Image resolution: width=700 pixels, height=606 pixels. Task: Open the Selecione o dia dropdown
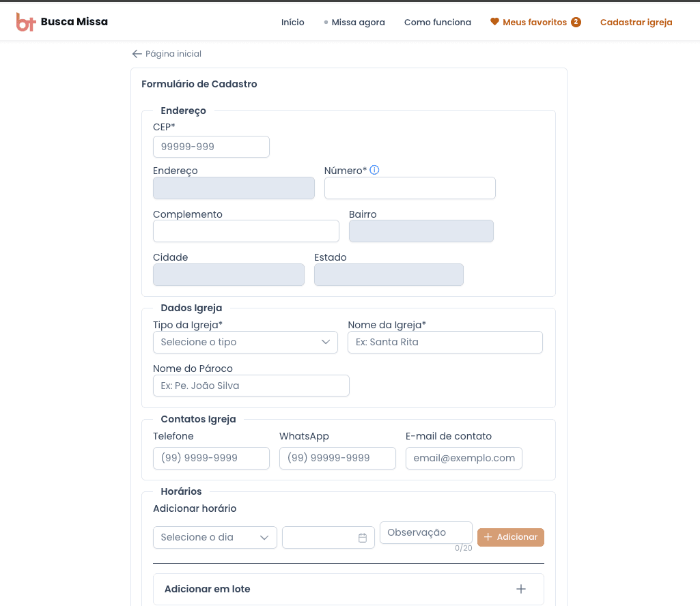[214, 537]
